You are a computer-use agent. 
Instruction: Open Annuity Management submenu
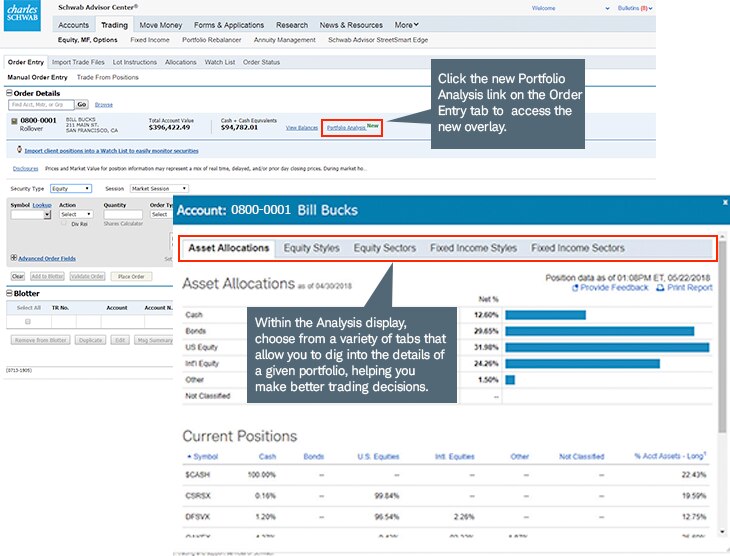(x=285, y=40)
